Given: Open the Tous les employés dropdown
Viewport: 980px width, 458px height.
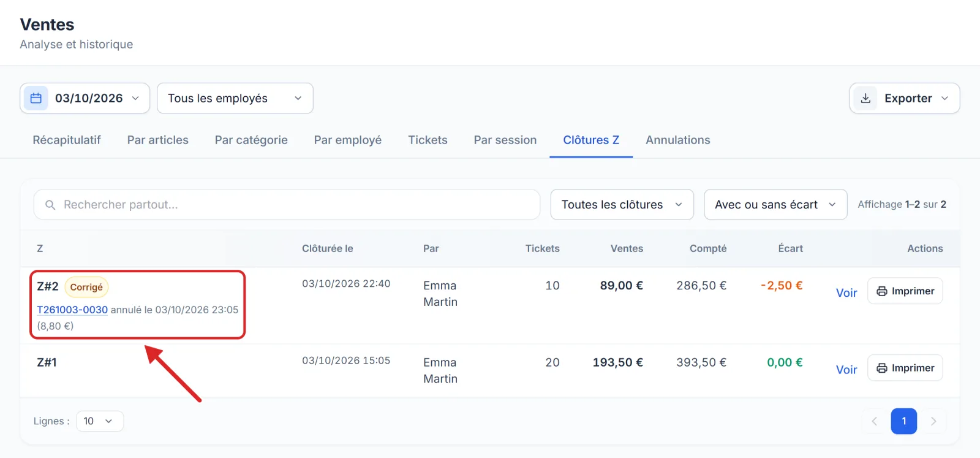Looking at the screenshot, I should 235,98.
